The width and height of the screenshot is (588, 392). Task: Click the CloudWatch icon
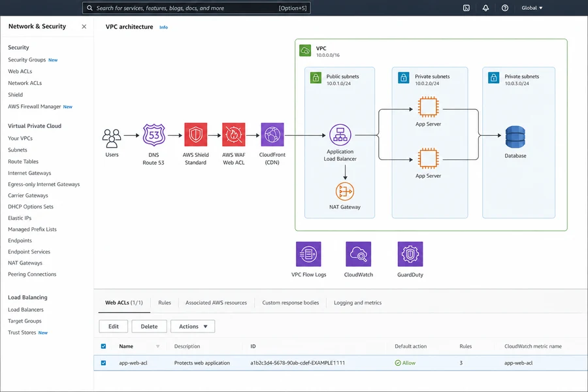click(359, 254)
